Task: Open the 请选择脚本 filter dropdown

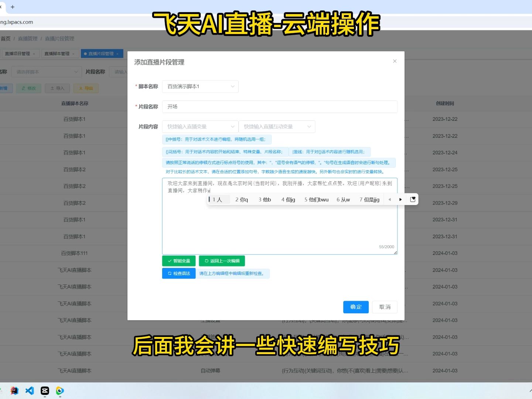Action: tap(46, 72)
